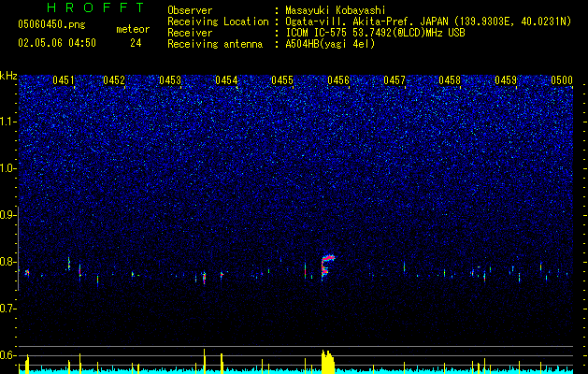Click the 'Receiver' field label
The image size is (588, 374).
(x=190, y=33)
